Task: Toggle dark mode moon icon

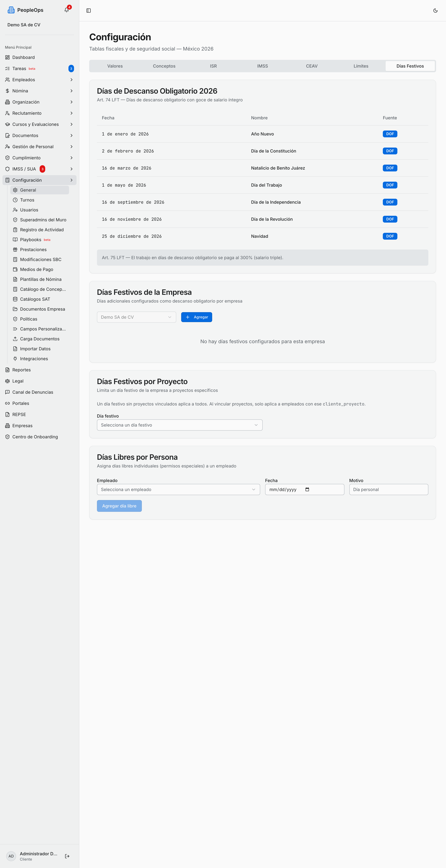Action: [x=435, y=10]
